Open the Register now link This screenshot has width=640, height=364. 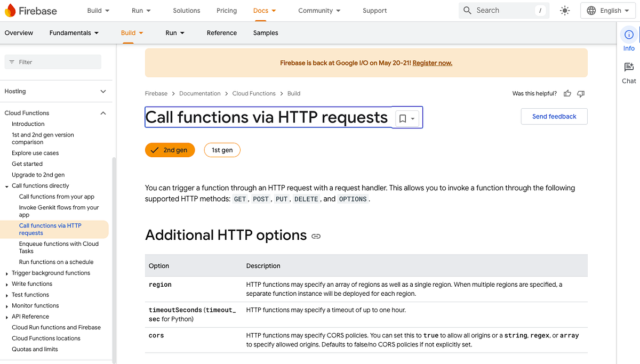432,62
